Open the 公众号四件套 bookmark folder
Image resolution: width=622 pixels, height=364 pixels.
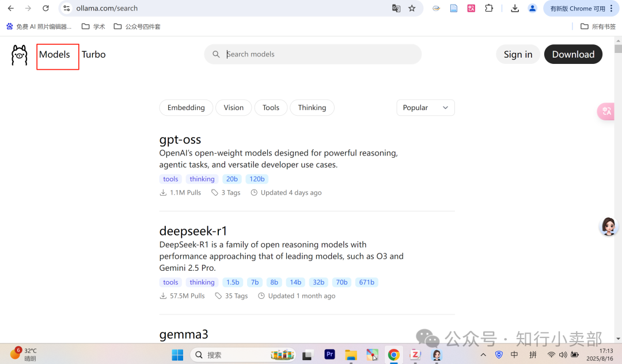[137, 26]
